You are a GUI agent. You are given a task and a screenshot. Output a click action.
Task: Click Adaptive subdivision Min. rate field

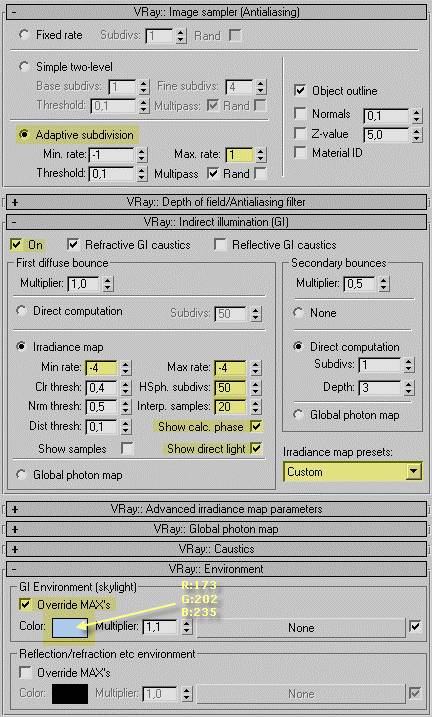pyautogui.click(x=112, y=155)
